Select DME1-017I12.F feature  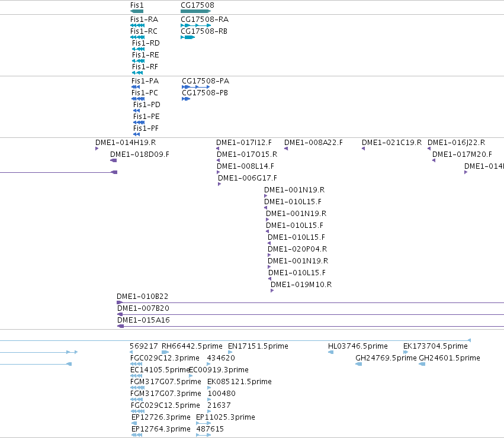[243, 143]
